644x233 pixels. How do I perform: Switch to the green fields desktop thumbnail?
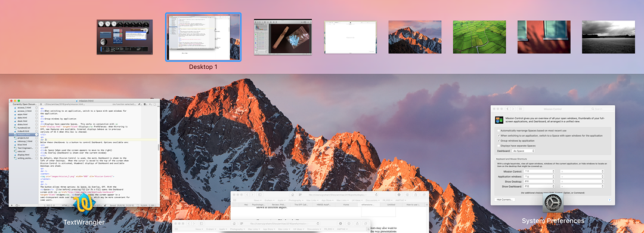click(x=479, y=37)
